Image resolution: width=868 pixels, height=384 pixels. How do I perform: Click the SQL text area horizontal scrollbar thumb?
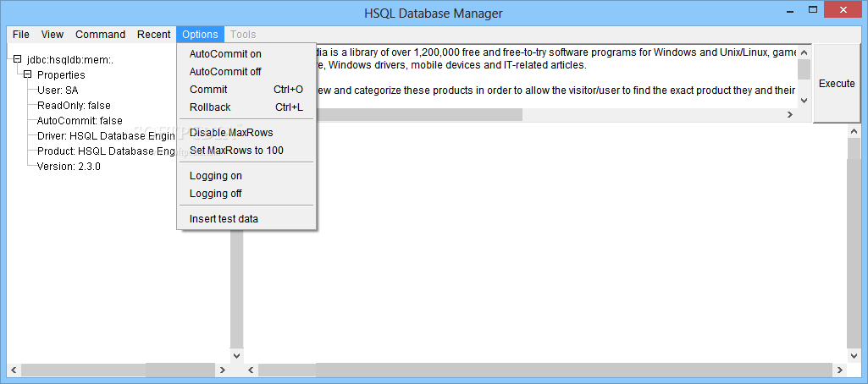420,114
